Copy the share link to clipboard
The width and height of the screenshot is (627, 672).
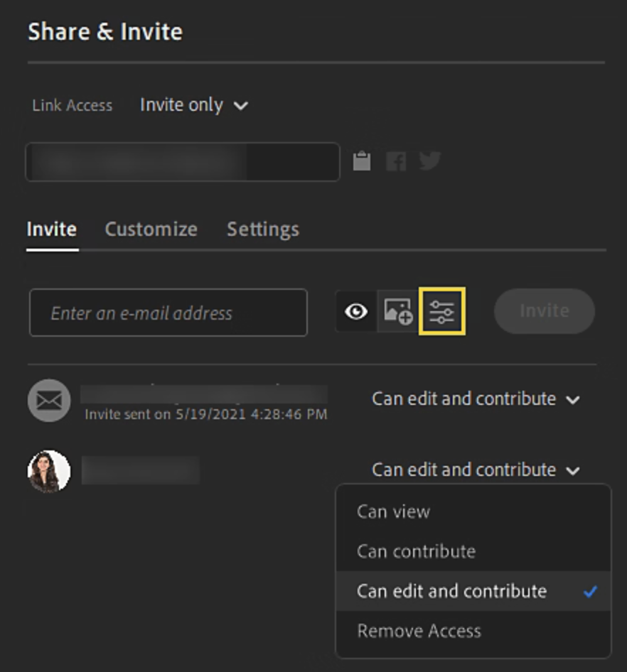pos(362,161)
